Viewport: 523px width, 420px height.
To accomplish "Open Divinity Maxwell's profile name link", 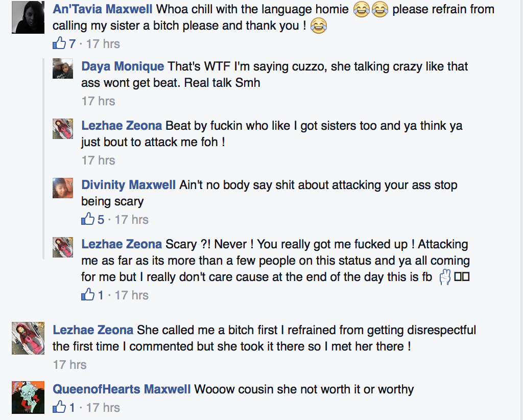I will [128, 185].
